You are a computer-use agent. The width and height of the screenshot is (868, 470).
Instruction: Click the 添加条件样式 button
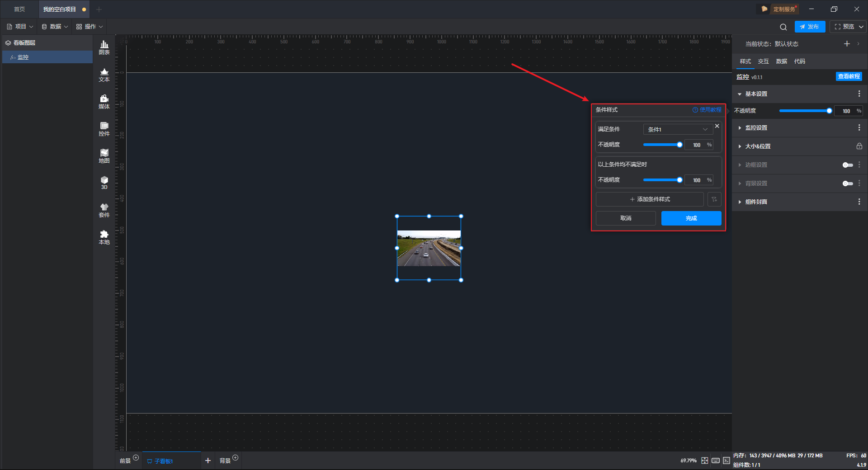tap(650, 199)
